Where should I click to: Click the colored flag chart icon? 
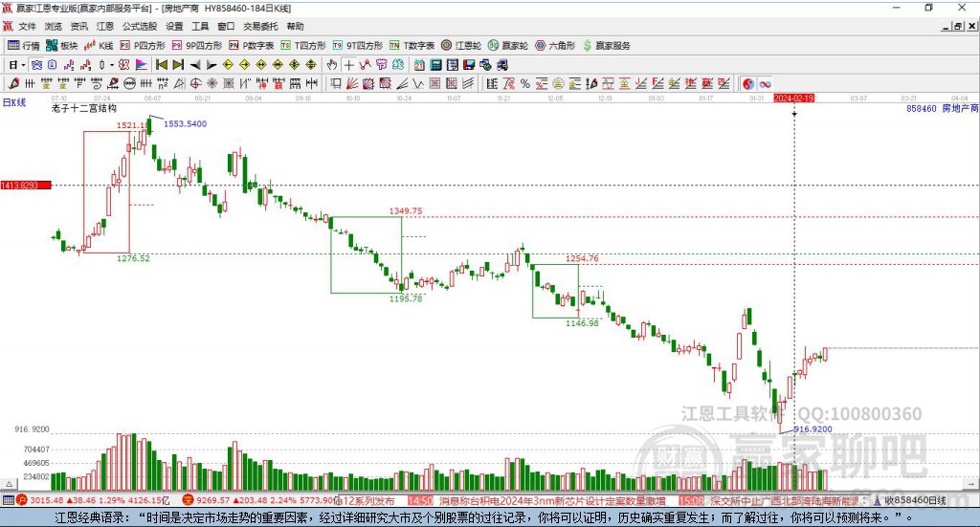142,65
